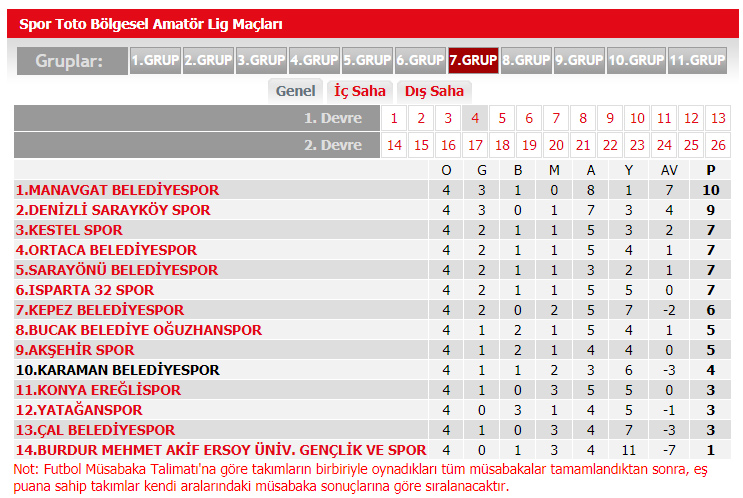Viewport: 743px width, 498px height.
Task: Open week 1 of 1. Devre
Action: (x=394, y=118)
